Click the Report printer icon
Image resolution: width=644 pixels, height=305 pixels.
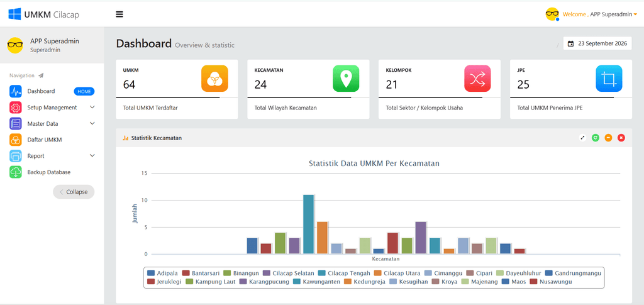pyautogui.click(x=16, y=156)
